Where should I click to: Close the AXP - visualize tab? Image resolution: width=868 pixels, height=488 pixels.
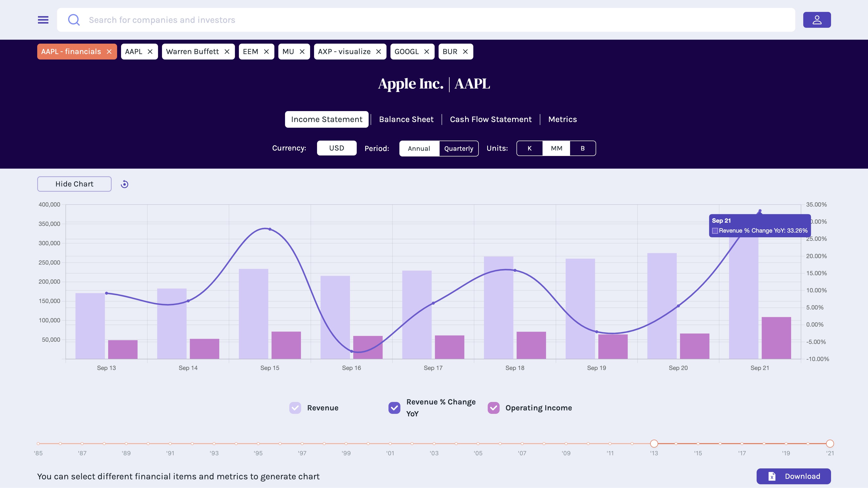[x=379, y=52]
